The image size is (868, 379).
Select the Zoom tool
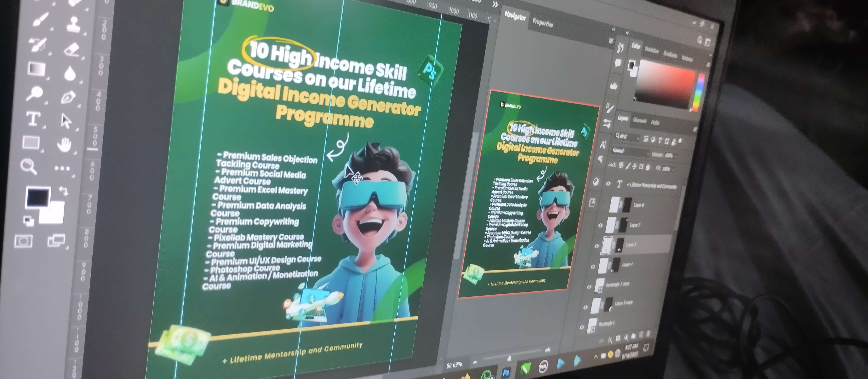(29, 167)
